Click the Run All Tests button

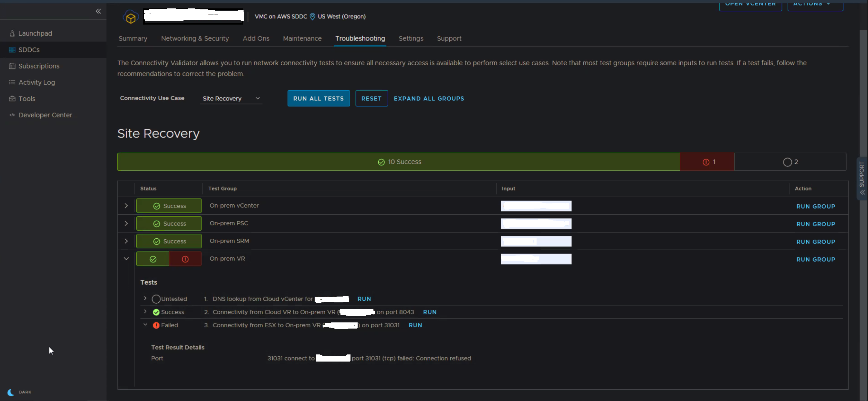(x=318, y=99)
